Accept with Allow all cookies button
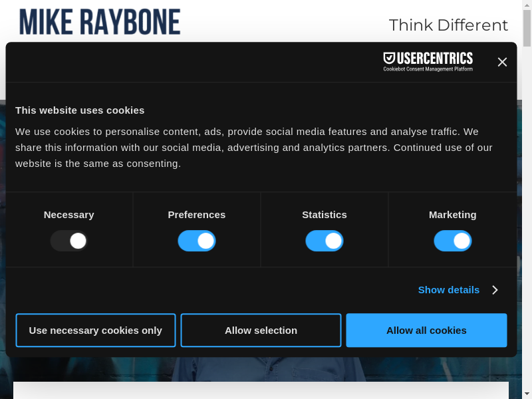Image resolution: width=532 pixels, height=399 pixels. coord(426,331)
